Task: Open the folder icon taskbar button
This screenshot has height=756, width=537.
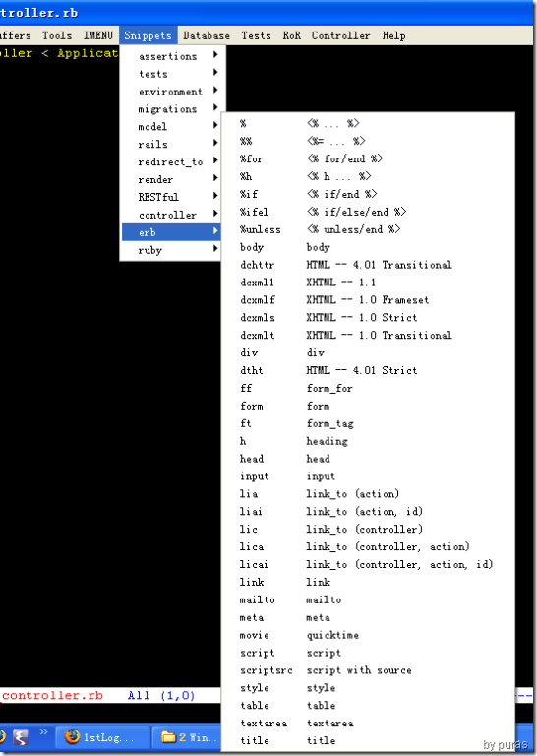Action: coord(186,736)
